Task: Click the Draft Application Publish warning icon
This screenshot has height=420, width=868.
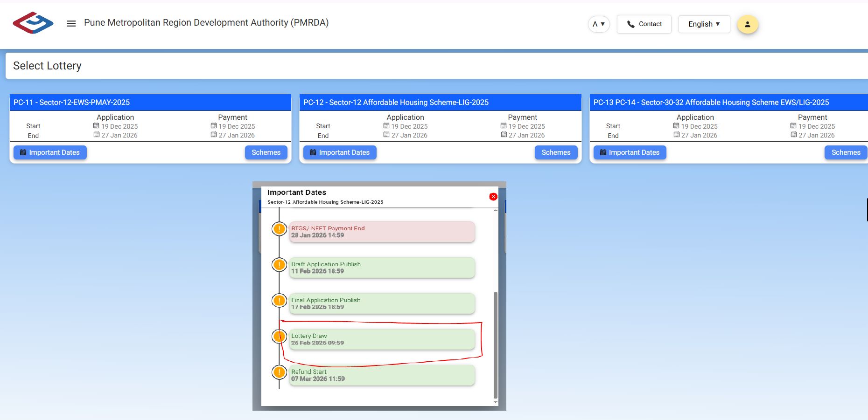Action: 279,265
